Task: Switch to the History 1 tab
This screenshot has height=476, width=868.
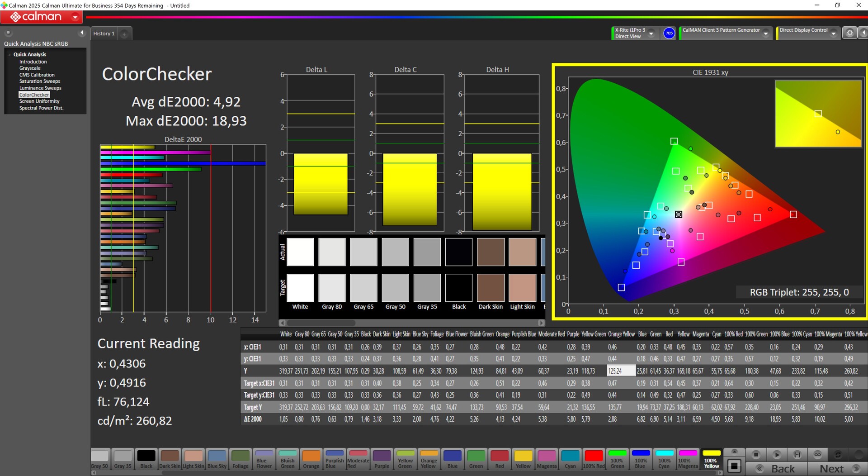Action: coord(104,33)
